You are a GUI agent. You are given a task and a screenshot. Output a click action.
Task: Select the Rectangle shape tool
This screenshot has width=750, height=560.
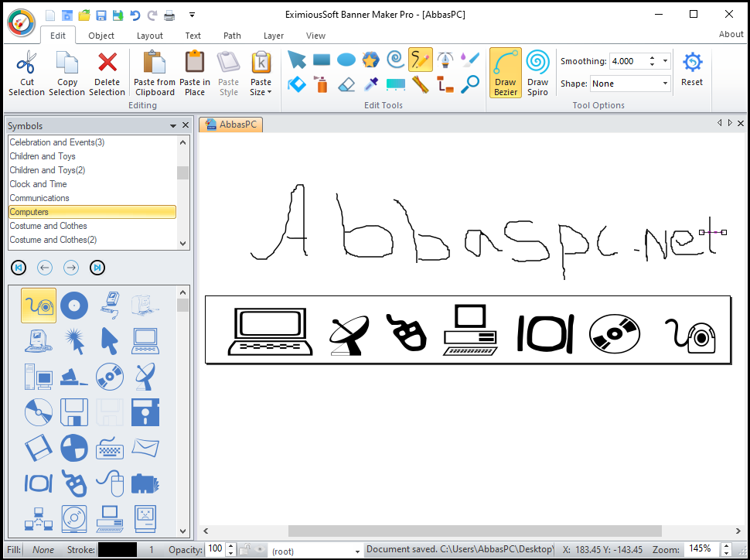pos(322,60)
